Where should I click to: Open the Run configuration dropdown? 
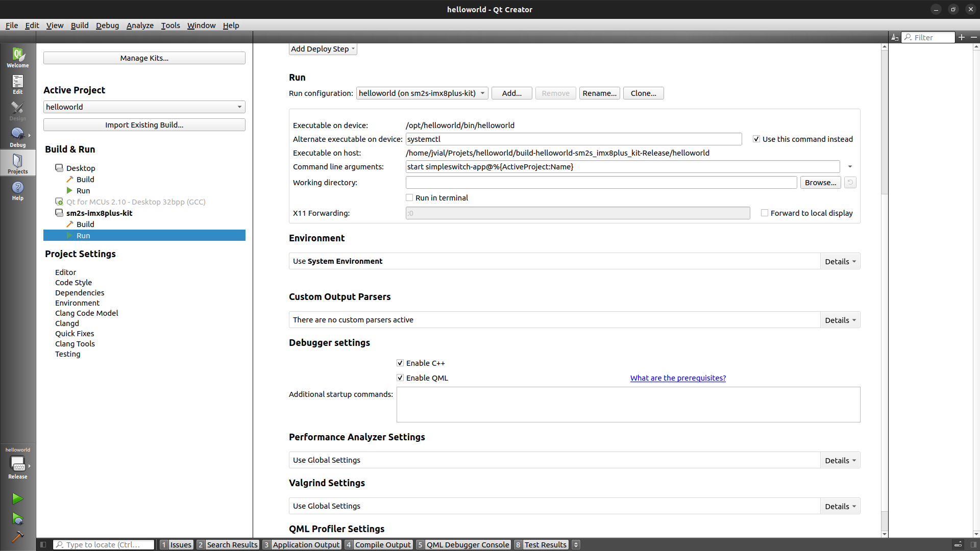click(422, 93)
